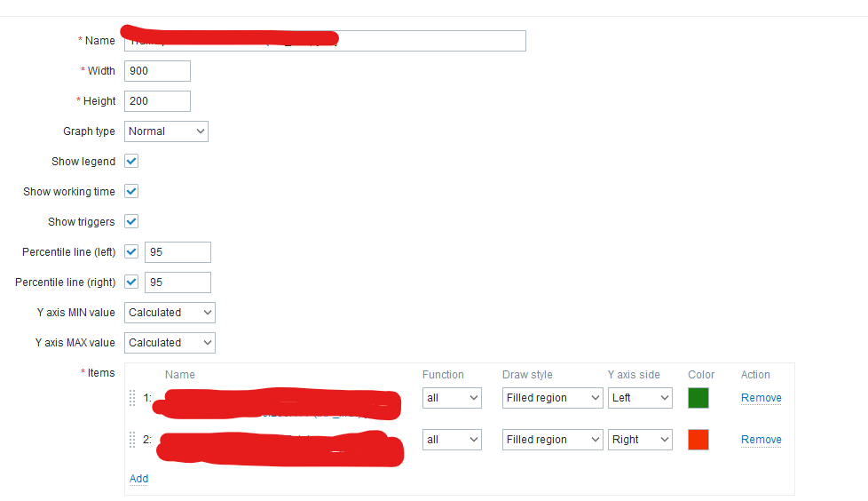
Task: Open the Graph type dropdown
Action: point(166,131)
